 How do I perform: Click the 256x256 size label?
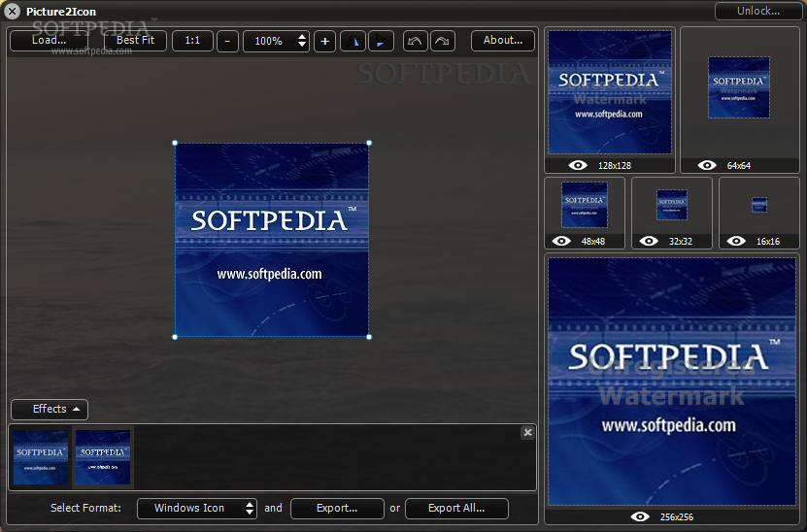click(x=677, y=517)
